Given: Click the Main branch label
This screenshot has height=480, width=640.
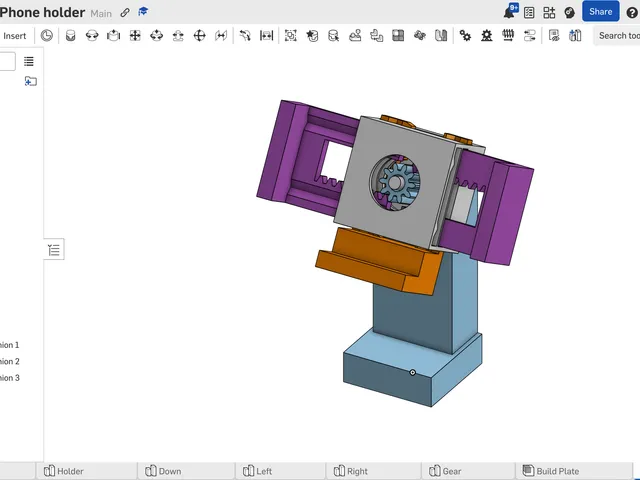Looking at the screenshot, I should click(101, 13).
